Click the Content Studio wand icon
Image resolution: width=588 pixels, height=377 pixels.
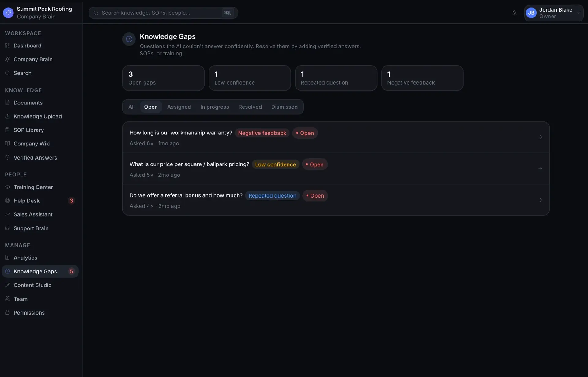pyautogui.click(x=7, y=285)
